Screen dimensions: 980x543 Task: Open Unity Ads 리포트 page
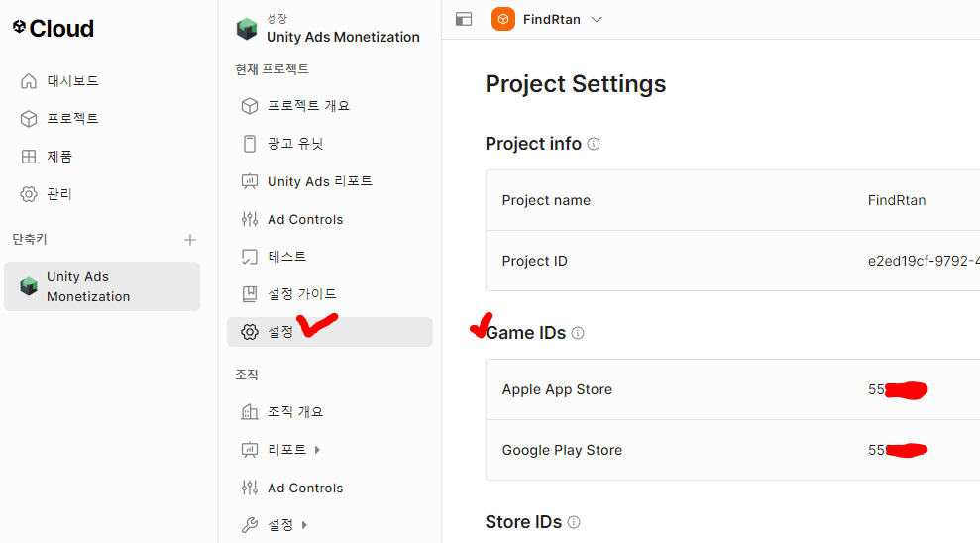pyautogui.click(x=320, y=182)
